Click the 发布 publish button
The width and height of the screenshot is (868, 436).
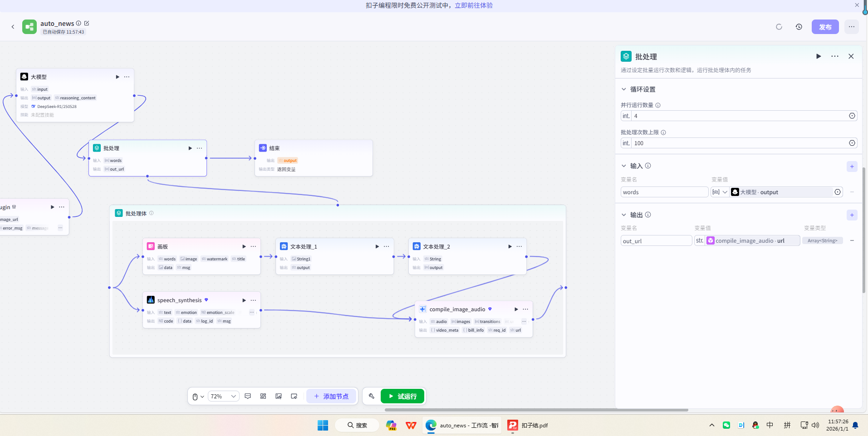(x=825, y=27)
